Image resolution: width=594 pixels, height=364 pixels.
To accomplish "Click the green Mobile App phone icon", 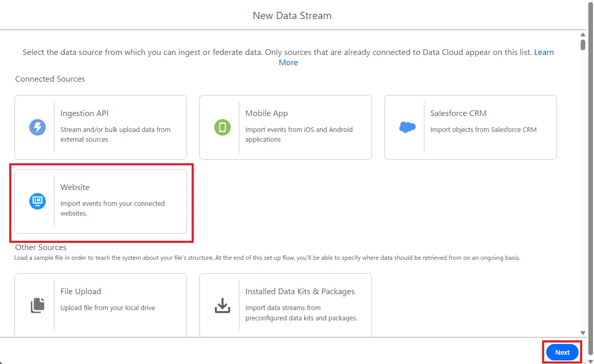I will click(222, 127).
